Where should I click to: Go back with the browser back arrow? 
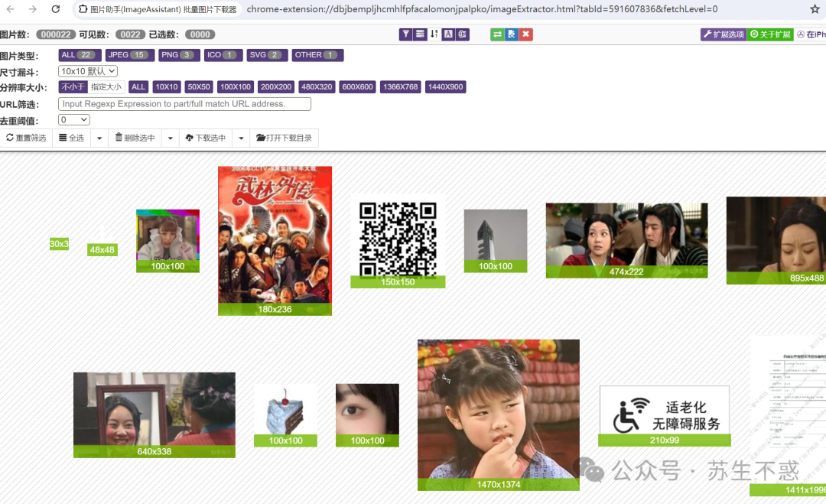pyautogui.click(x=10, y=9)
